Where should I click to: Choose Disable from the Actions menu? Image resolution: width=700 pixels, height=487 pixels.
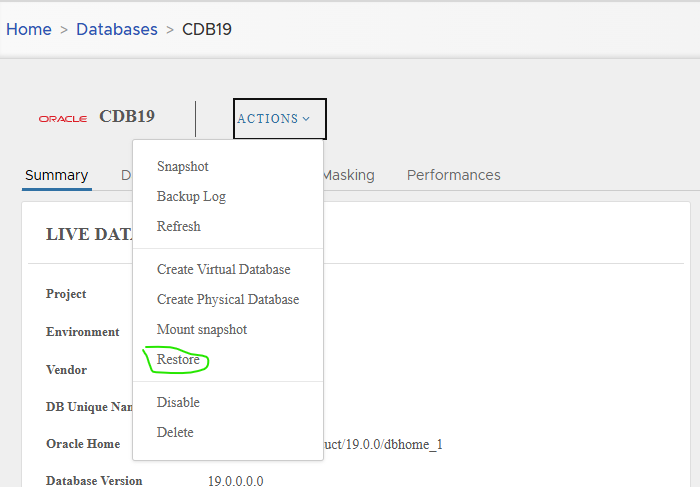(x=179, y=403)
